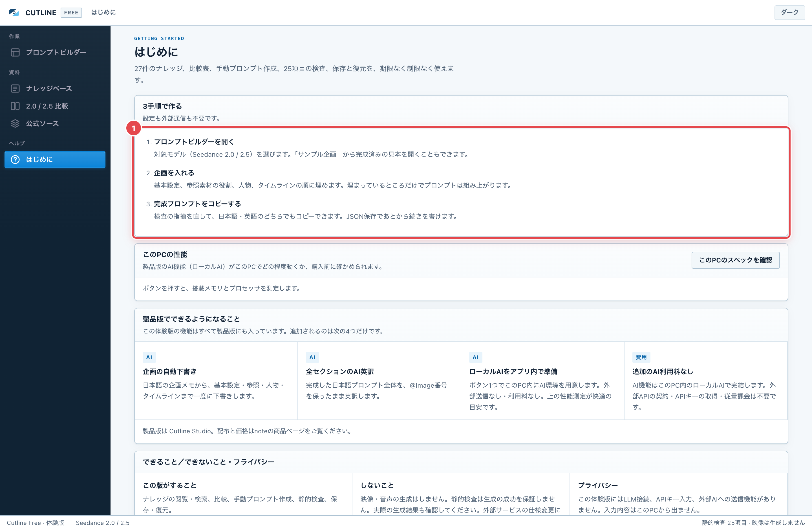Click the AI tag above 企画の自動下書き

(x=149, y=357)
